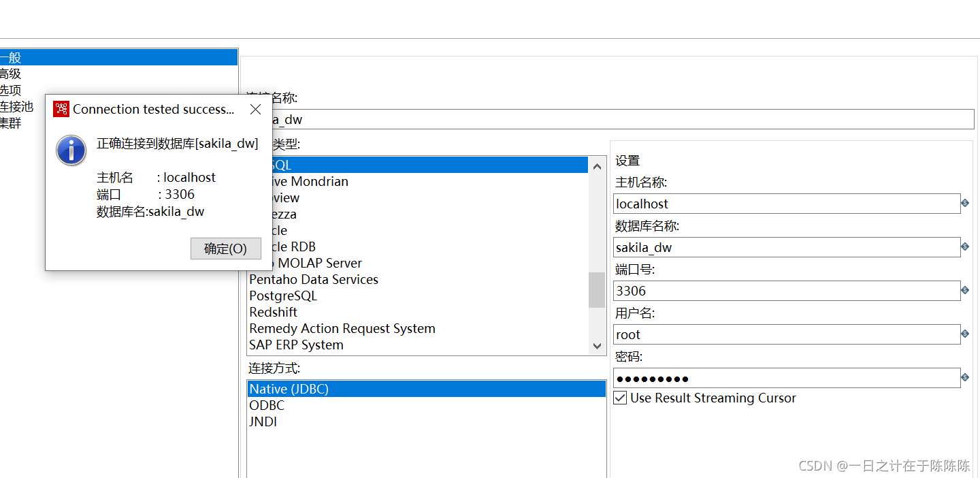The image size is (980, 478).
Task: Select the 一般 category in the left list
Action: pos(118,57)
